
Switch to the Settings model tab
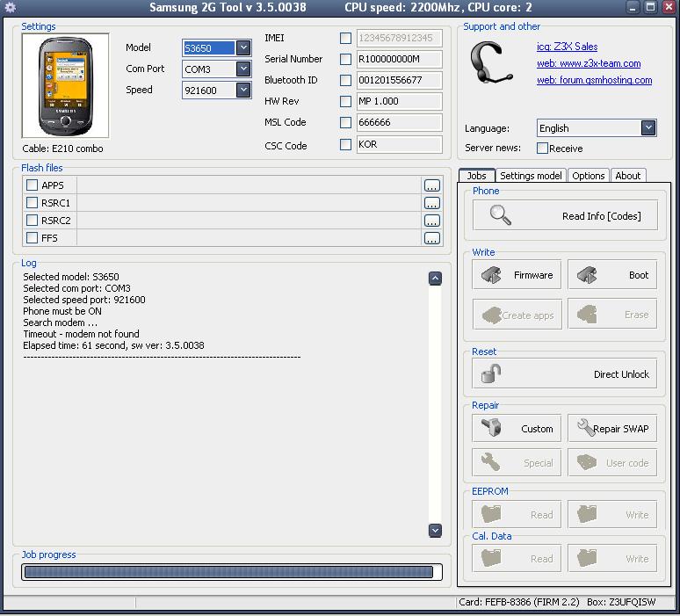pyautogui.click(x=531, y=176)
